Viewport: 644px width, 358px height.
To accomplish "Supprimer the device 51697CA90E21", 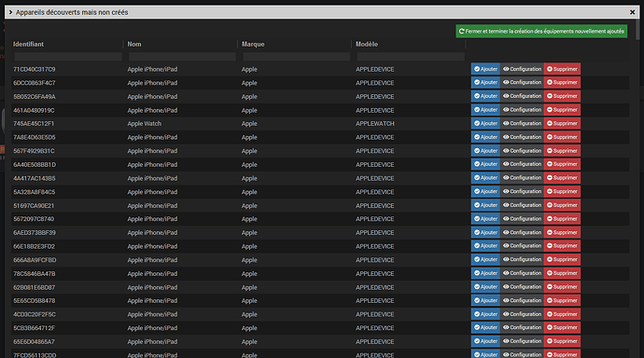I will (562, 205).
